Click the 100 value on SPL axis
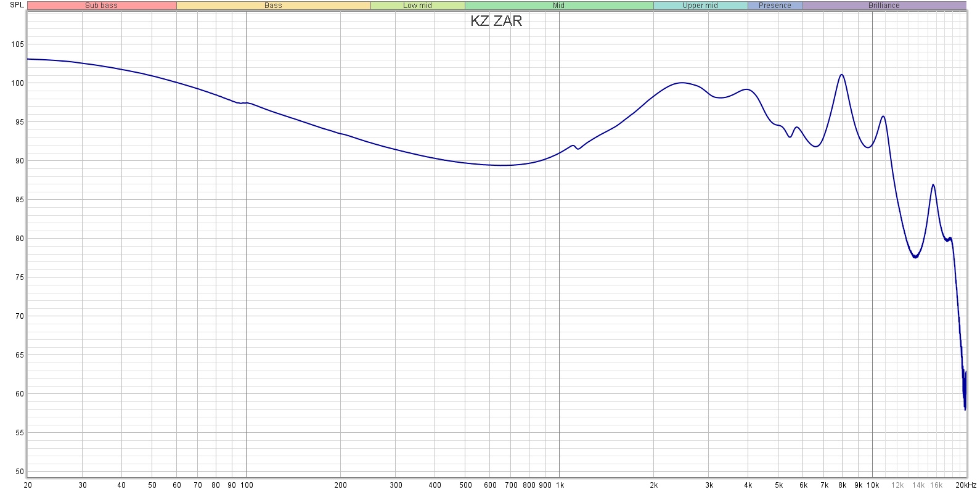The height and width of the screenshot is (492, 980). pyautogui.click(x=17, y=83)
